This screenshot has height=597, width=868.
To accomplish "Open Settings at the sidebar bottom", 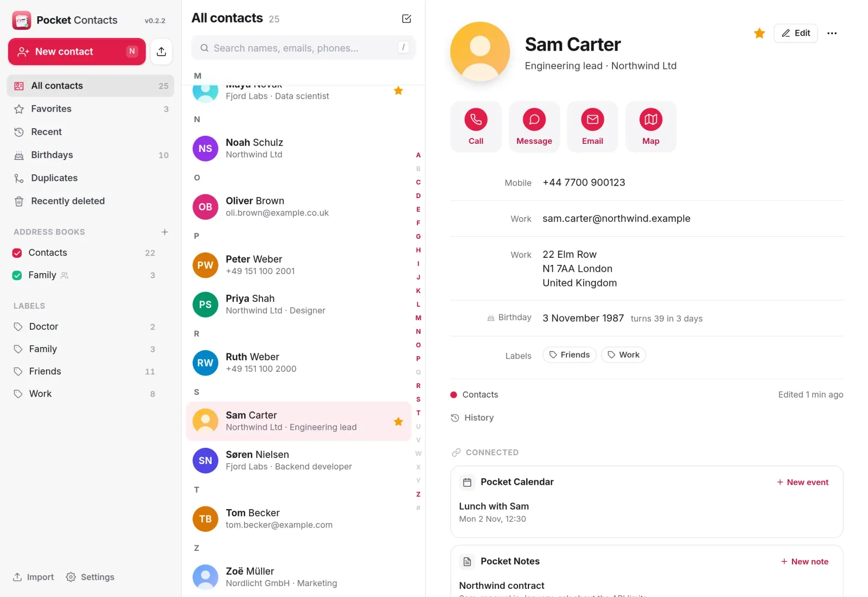I will pyautogui.click(x=90, y=577).
